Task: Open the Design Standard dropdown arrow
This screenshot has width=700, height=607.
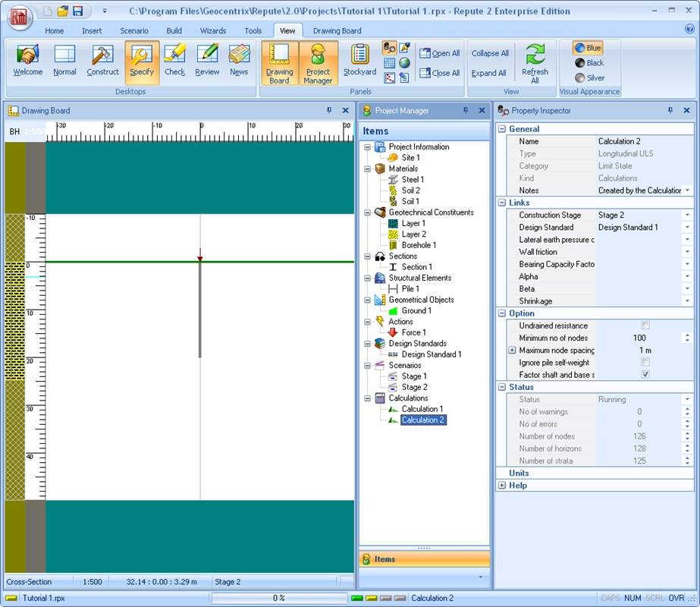Action: coord(687,228)
